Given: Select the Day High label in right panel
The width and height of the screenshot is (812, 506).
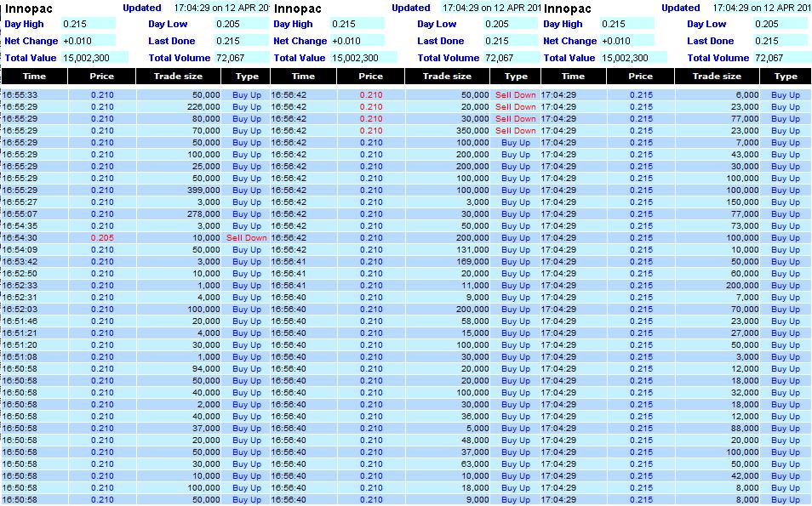Looking at the screenshot, I should click(x=563, y=24).
